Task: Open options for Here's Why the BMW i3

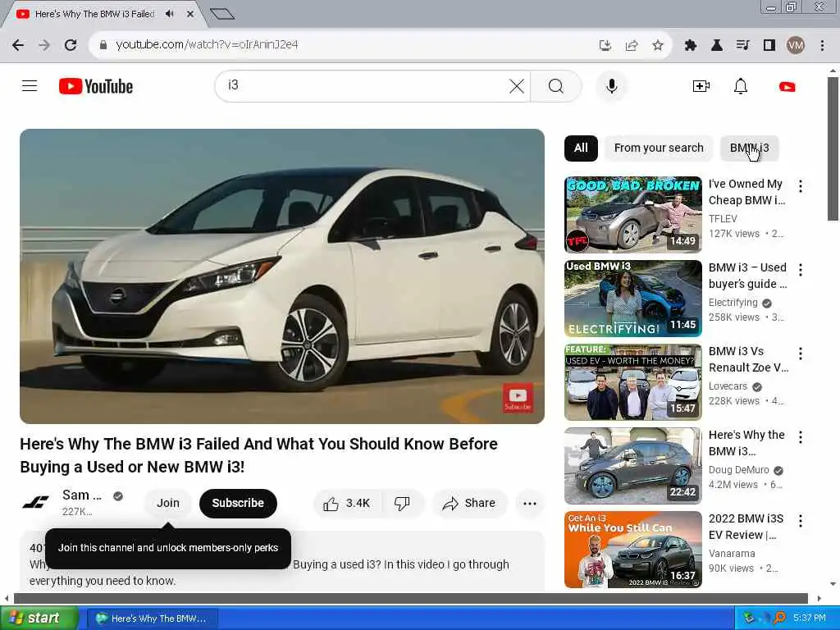Action: (x=801, y=436)
